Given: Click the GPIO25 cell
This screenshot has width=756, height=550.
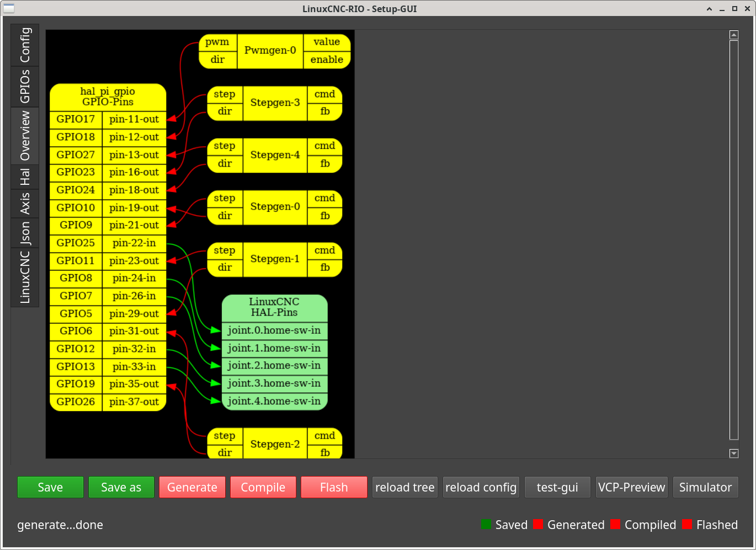Looking at the screenshot, I should (76, 243).
